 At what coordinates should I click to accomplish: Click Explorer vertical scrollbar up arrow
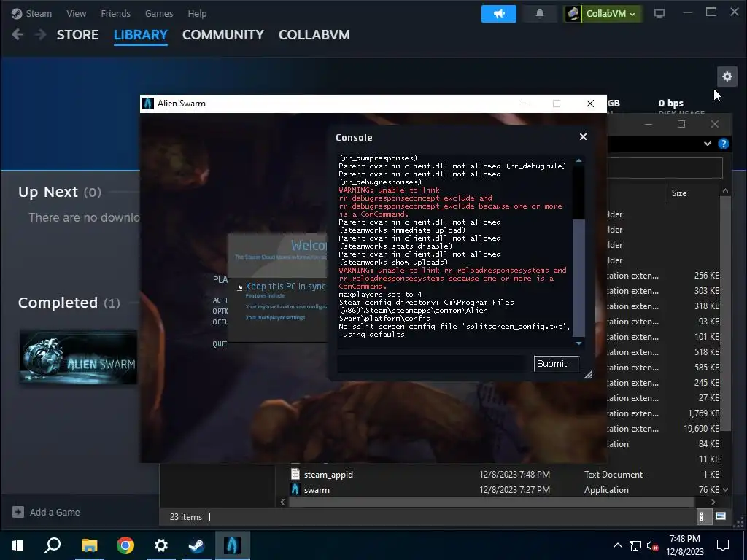(x=726, y=191)
